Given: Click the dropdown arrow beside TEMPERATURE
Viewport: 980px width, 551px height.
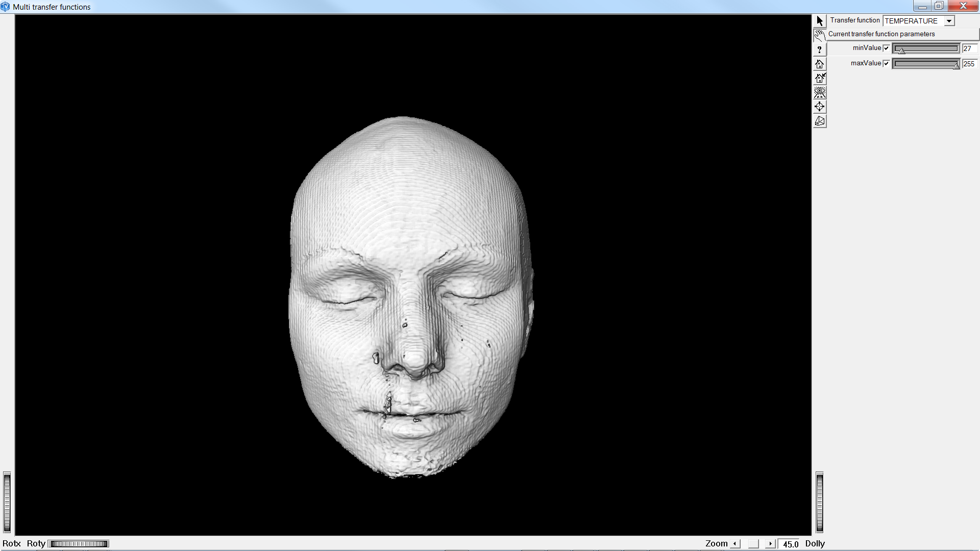Looking at the screenshot, I should click(949, 21).
